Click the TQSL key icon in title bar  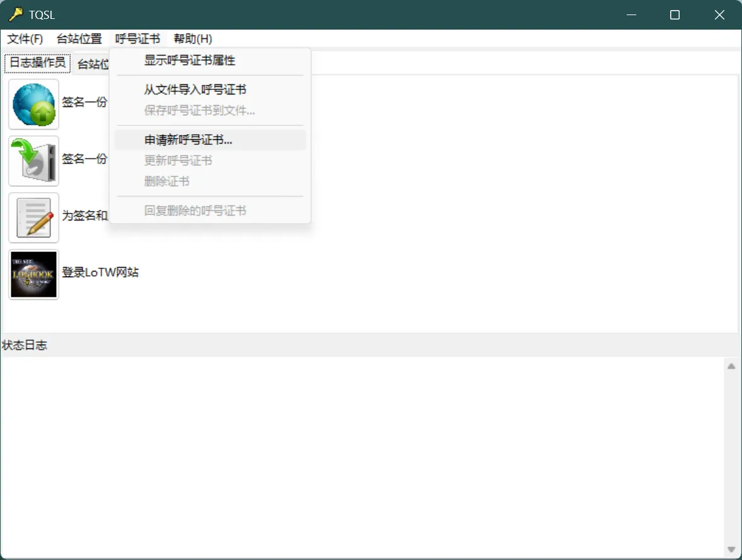pyautogui.click(x=15, y=14)
